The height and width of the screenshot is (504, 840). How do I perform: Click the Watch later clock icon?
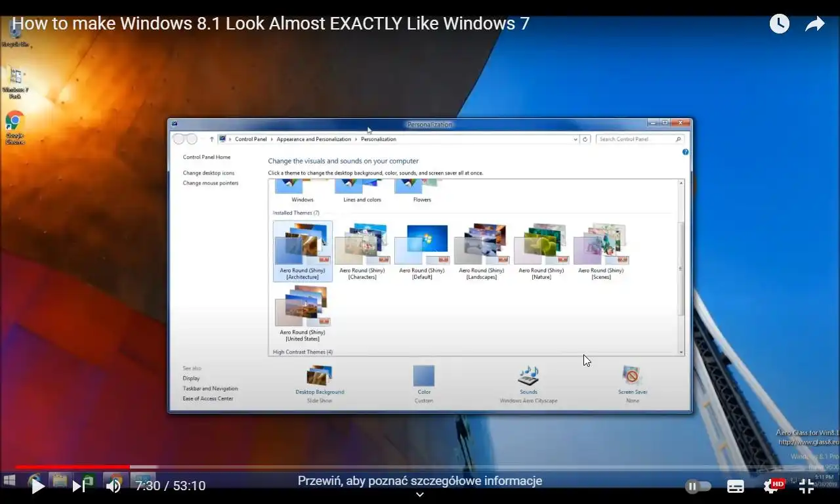[779, 24]
